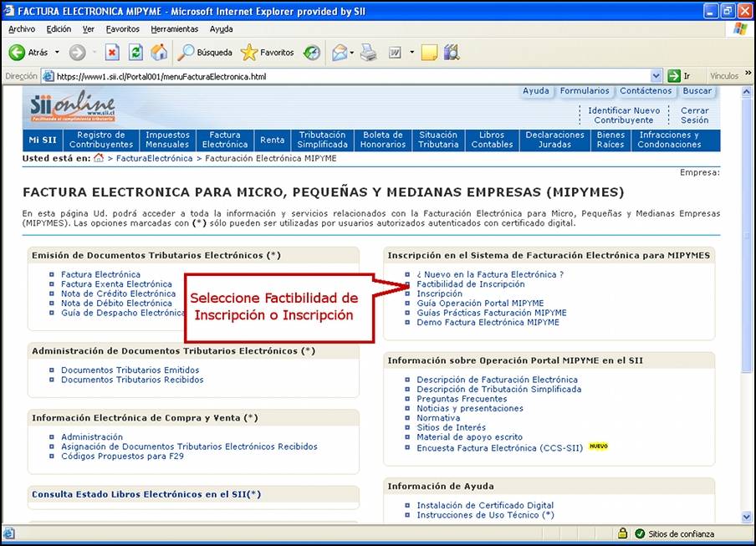Select Libros Contables tab
The image size is (756, 546).
492,140
